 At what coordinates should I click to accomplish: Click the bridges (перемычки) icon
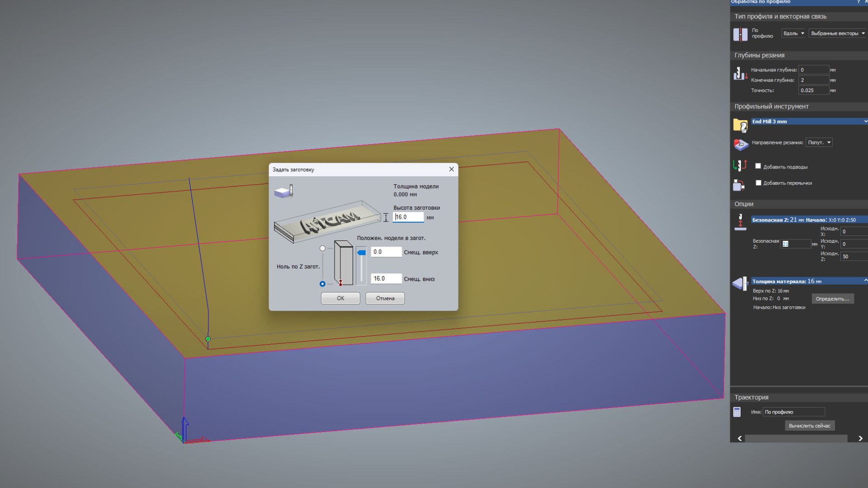click(x=739, y=185)
